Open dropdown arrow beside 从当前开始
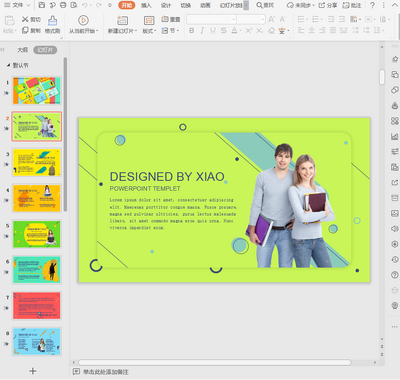 click(x=97, y=31)
